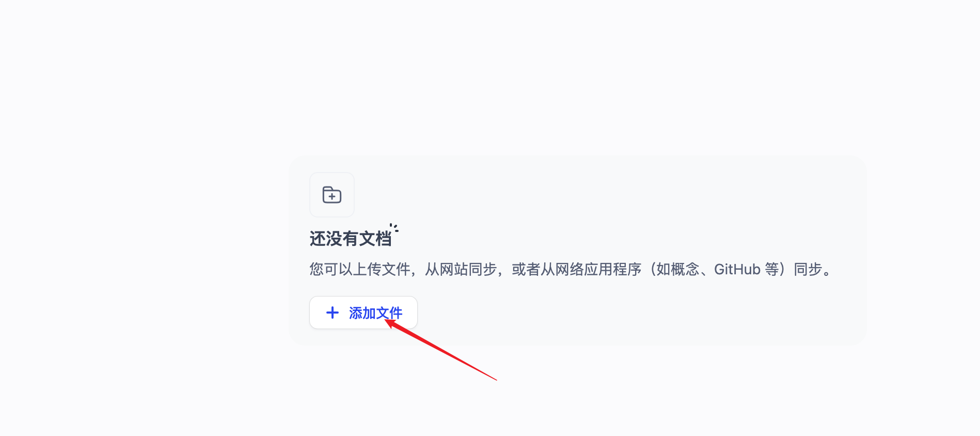Click the word 或者 in the description

pyautogui.click(x=526, y=269)
